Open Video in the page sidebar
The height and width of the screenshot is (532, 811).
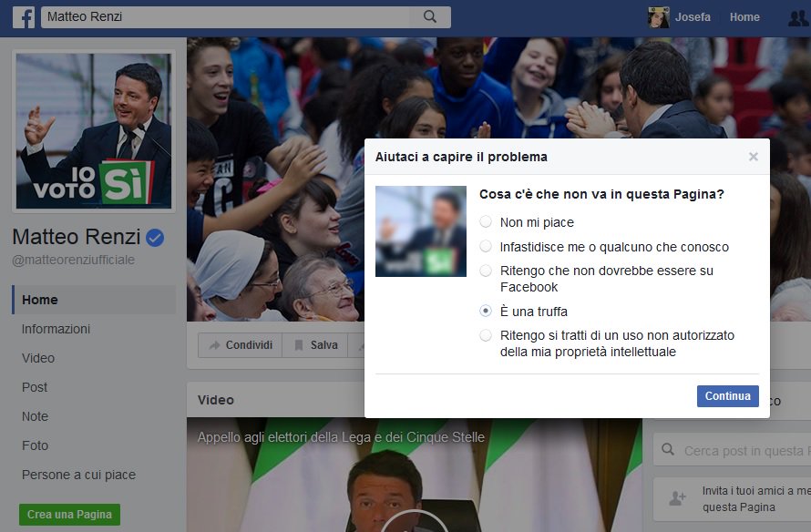pos(38,358)
